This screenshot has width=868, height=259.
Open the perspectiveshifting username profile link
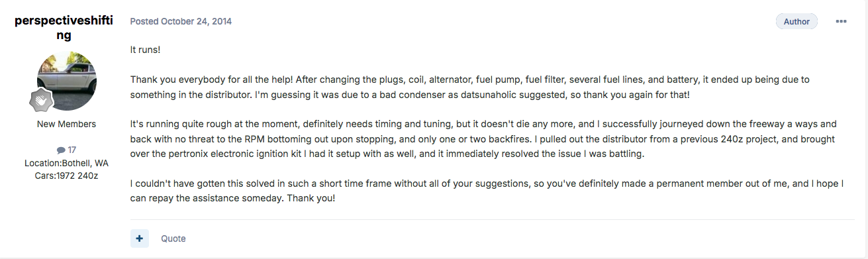pyautogui.click(x=64, y=28)
